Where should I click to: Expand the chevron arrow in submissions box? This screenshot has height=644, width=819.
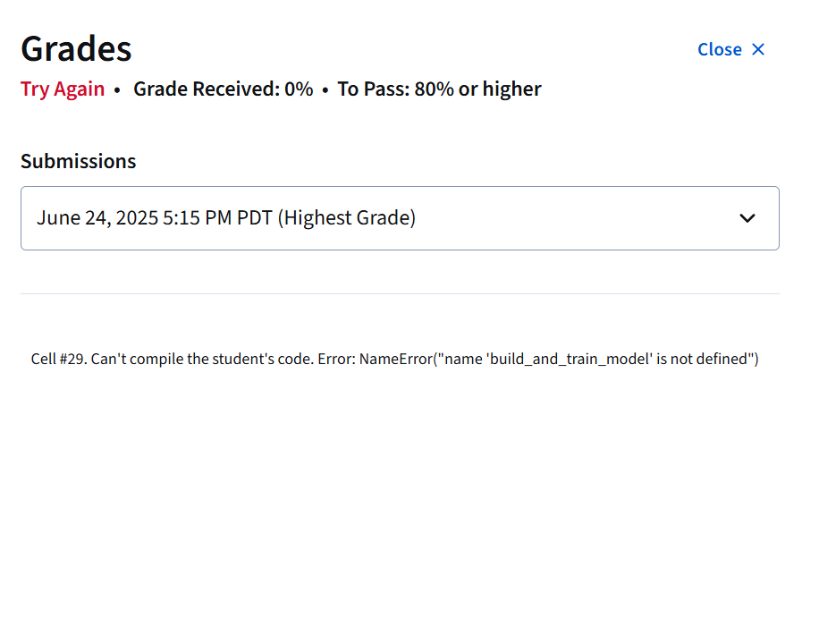(x=747, y=218)
